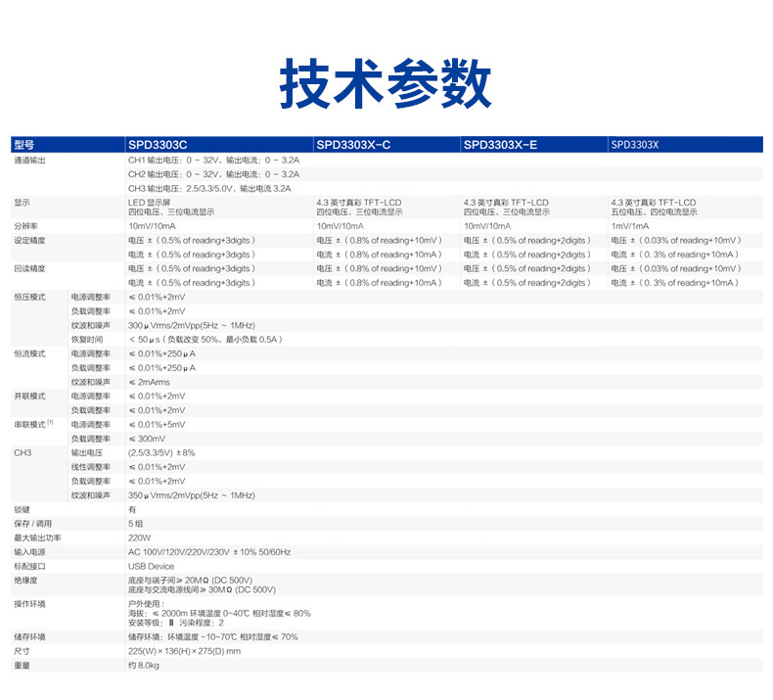Click the CH1 输出电压 0~32V line
Image resolution: width=773 pixels, height=700 pixels.
[213, 161]
